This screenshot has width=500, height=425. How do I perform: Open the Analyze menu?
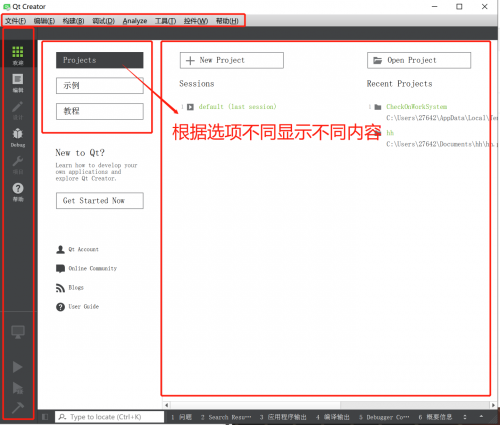click(x=135, y=21)
